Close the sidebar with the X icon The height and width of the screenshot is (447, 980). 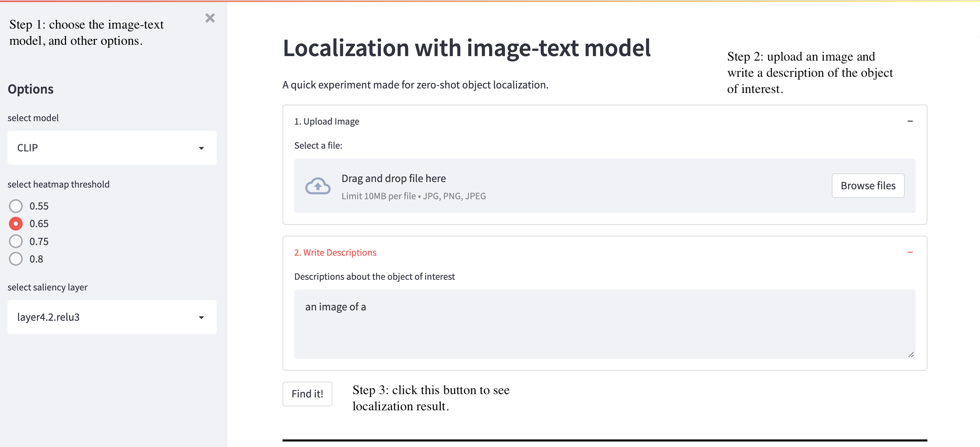click(210, 18)
